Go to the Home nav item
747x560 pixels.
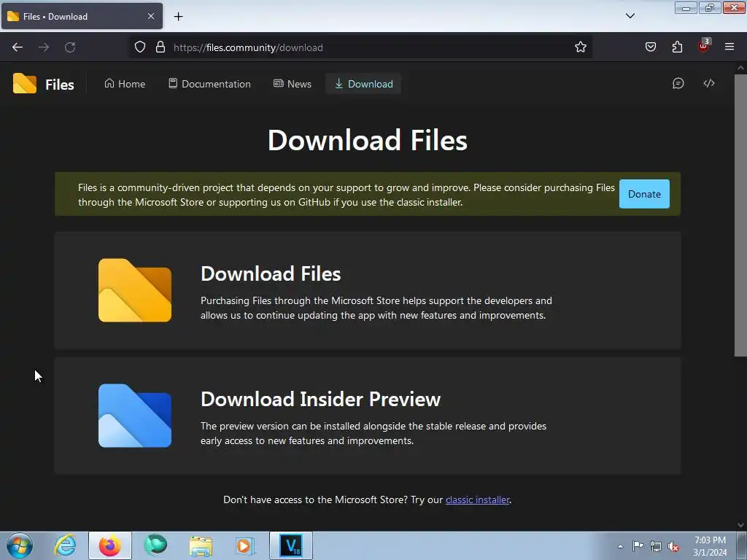tap(125, 84)
